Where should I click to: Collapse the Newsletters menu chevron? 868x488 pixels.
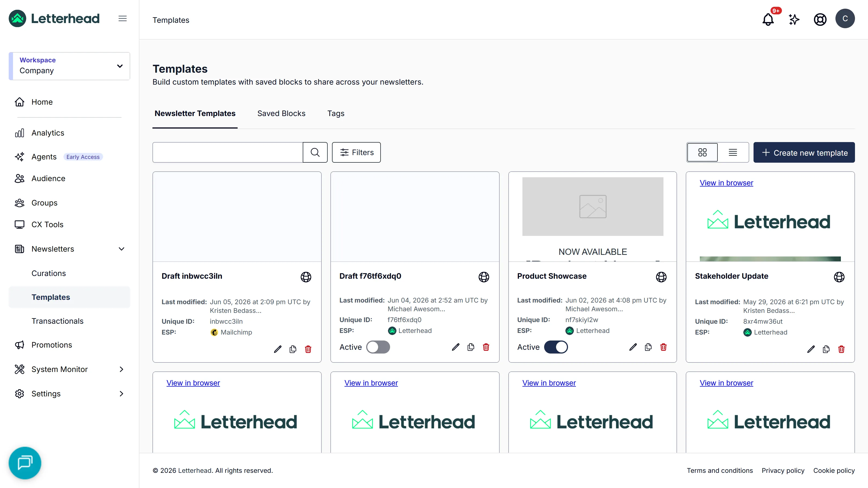[122, 249]
